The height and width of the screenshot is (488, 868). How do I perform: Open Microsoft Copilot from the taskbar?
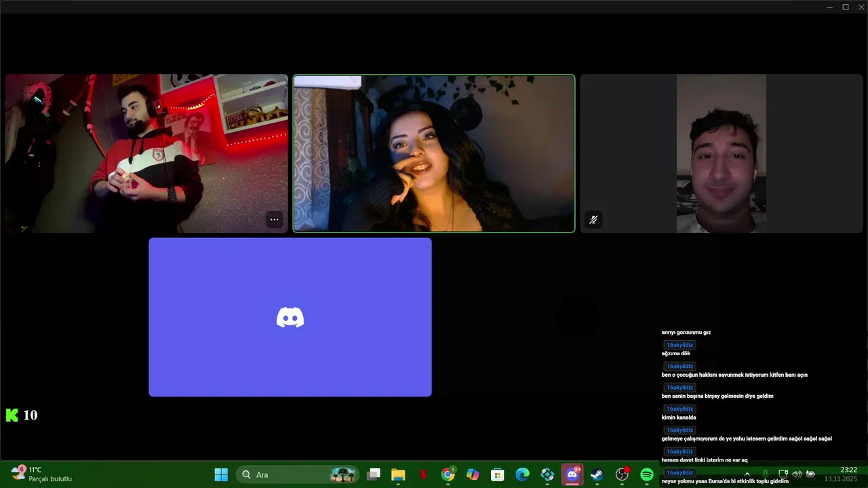[473, 474]
